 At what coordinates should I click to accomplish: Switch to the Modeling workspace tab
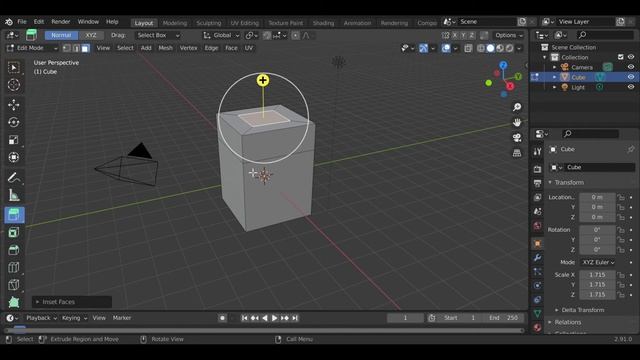[175, 23]
